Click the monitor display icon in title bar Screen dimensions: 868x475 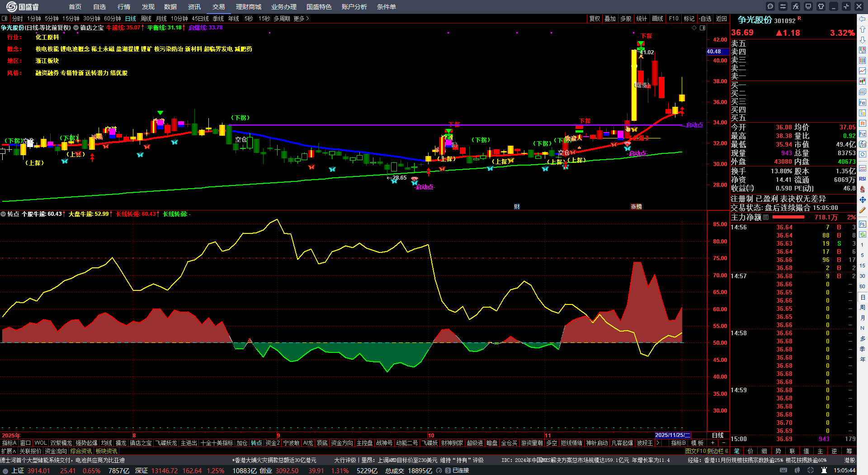(x=808, y=6)
